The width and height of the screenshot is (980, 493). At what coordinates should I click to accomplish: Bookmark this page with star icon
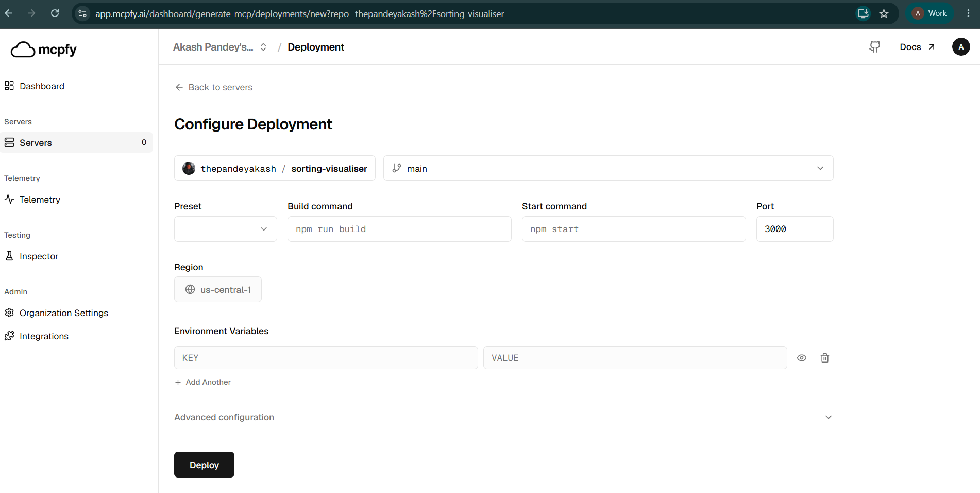tap(884, 13)
